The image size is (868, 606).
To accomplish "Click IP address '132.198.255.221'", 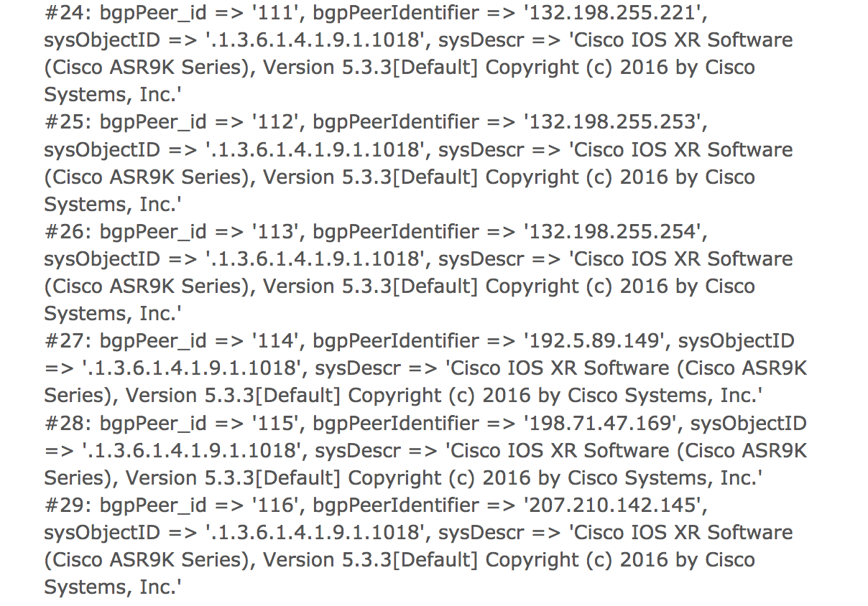I will tap(613, 12).
